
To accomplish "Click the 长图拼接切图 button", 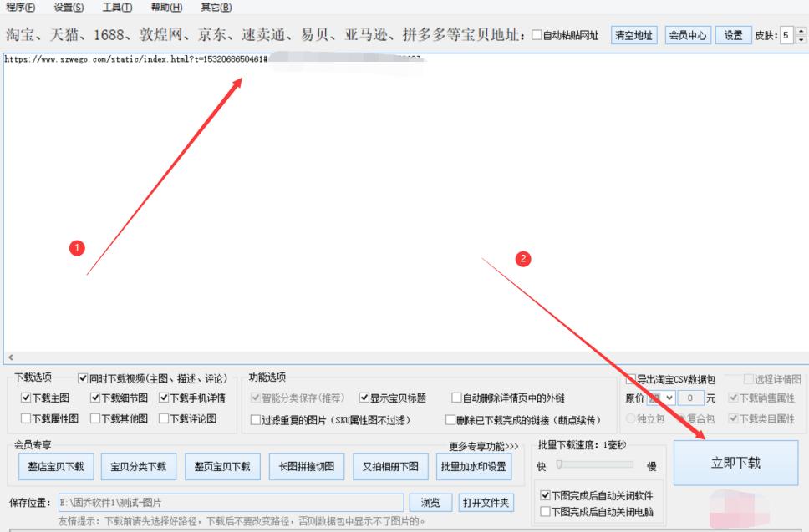I will (x=307, y=467).
